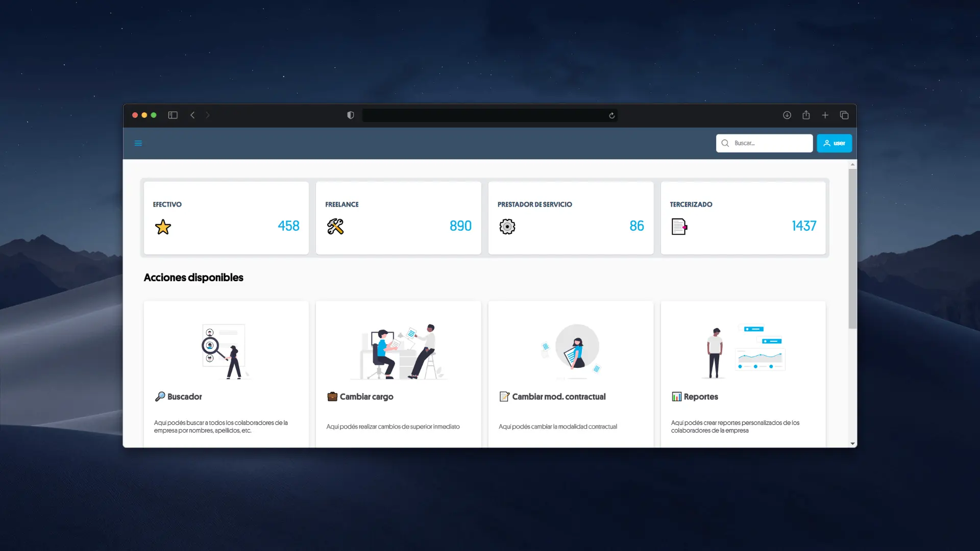Show the browser tab overview icon

point(844,115)
